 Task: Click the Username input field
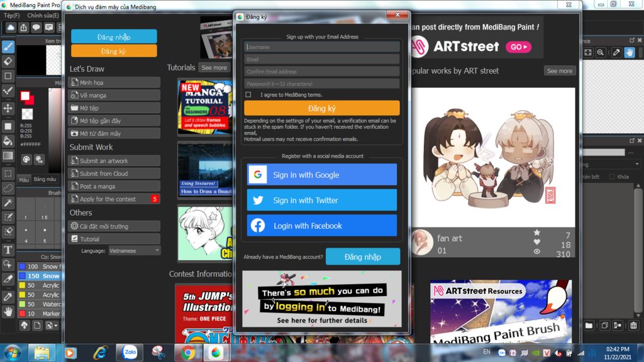tap(321, 47)
